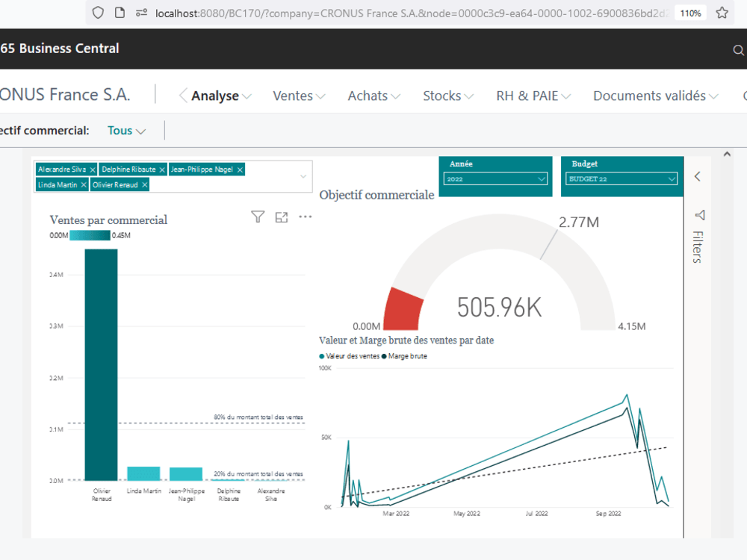Click the Filters pane funnel icon
The height and width of the screenshot is (560, 747).
click(700, 215)
